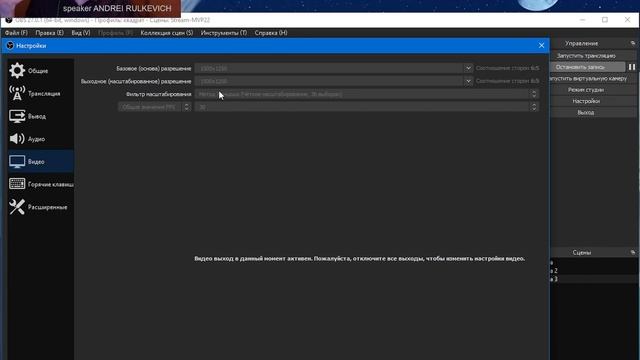
Task: Undock the Сцены panel
Action: coord(633,253)
